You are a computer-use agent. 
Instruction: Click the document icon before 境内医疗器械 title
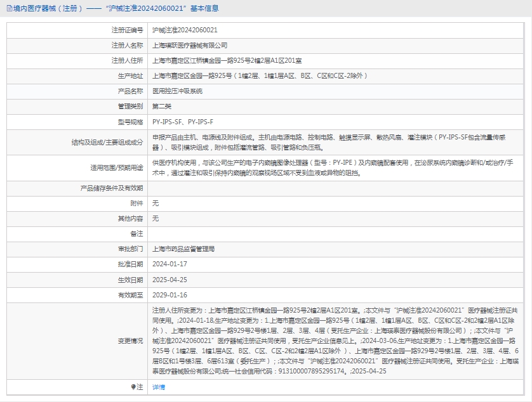point(9,8)
